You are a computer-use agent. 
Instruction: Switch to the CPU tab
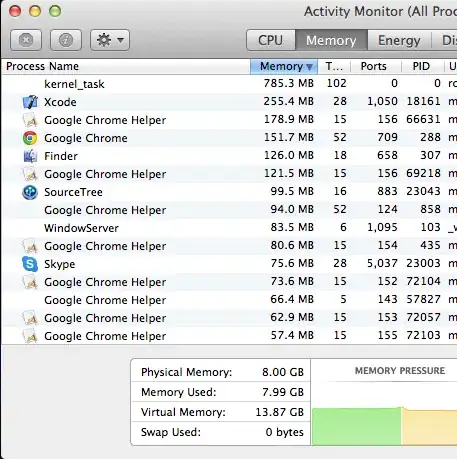coord(271,40)
